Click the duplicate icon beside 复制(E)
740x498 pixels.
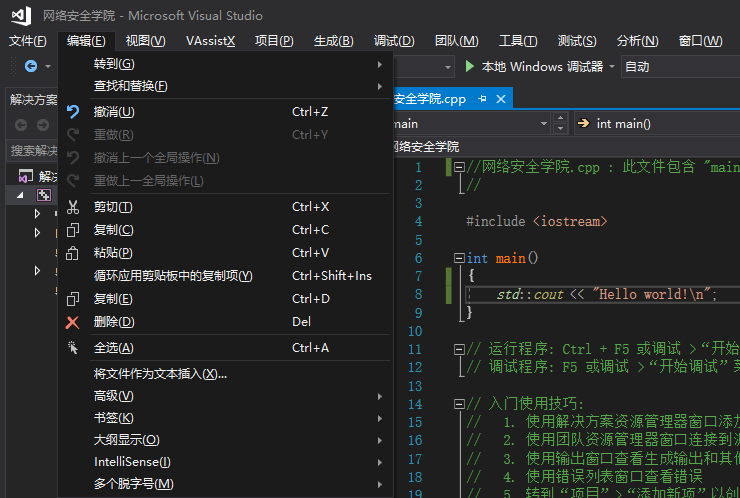tap(73, 299)
